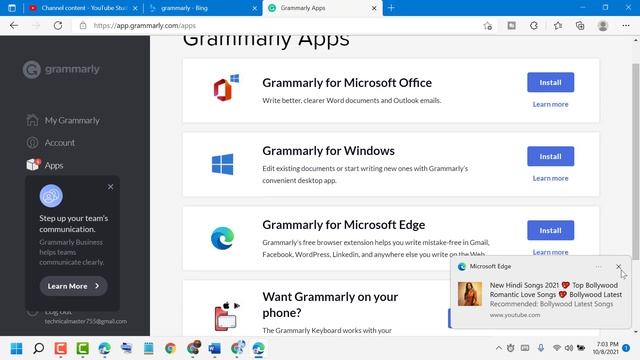Viewport: 640px width, 360px height.
Task: Show hidden system tray icons
Action: (x=499, y=348)
